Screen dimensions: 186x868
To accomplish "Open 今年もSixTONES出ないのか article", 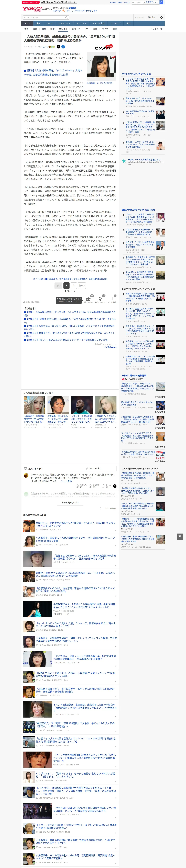I will [85, 809].
